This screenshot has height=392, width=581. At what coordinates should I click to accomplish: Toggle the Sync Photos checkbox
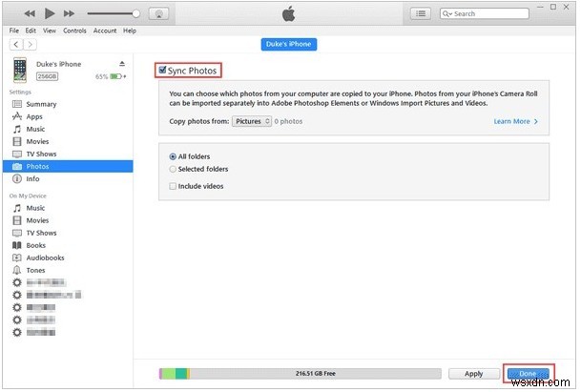[162, 70]
